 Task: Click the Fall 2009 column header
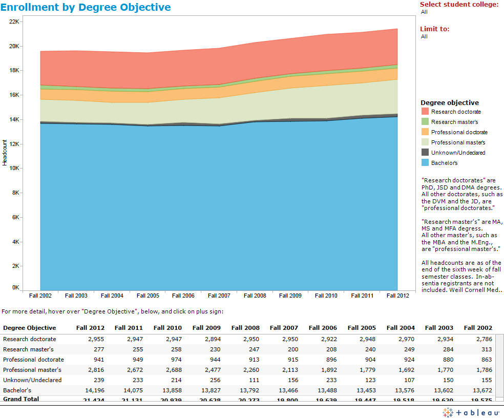[206, 328]
